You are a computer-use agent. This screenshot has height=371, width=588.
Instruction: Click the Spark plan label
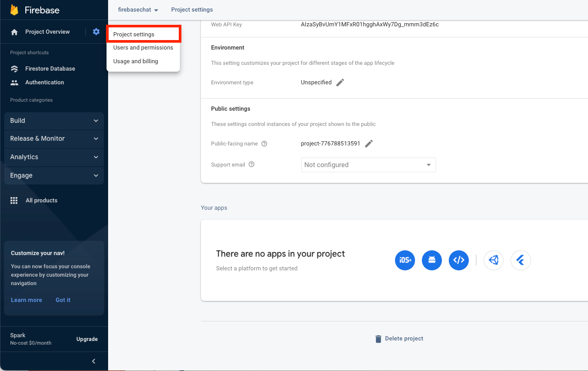coord(17,335)
